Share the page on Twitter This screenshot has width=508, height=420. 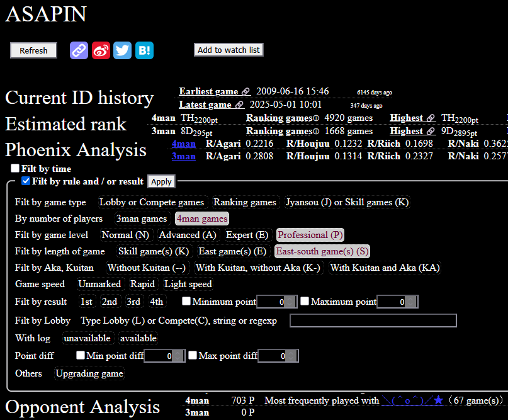123,50
